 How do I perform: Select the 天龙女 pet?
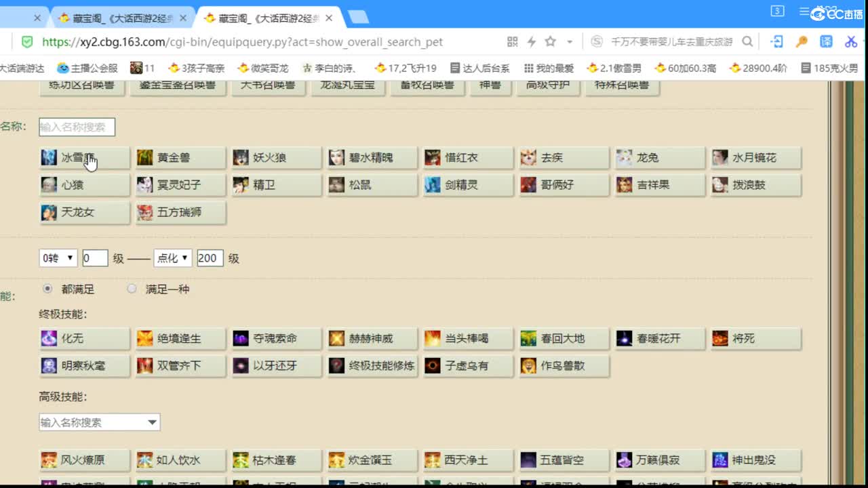[84, 213]
